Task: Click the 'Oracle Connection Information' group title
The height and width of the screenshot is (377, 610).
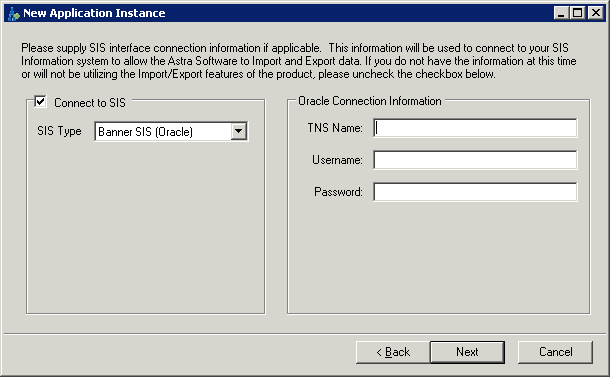Action: [370, 101]
